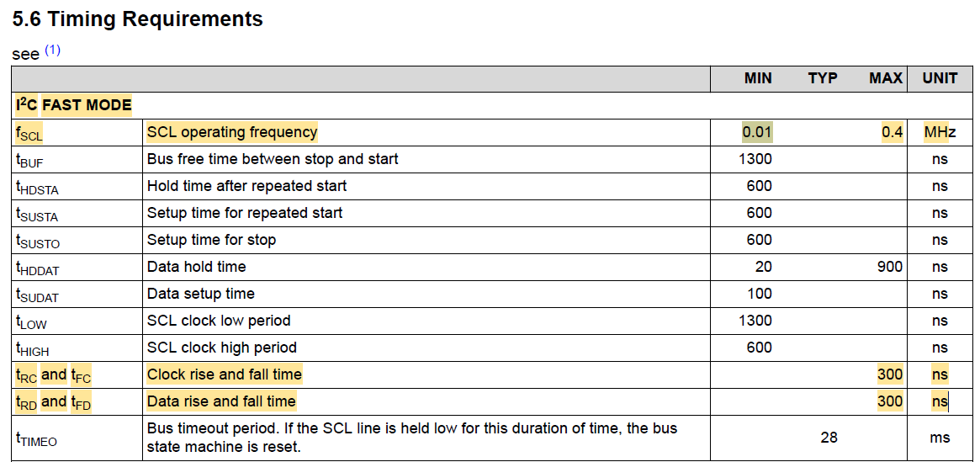This screenshot has width=980, height=462.
Task: Click the 300 value for data rise/fall
Action: tap(889, 401)
